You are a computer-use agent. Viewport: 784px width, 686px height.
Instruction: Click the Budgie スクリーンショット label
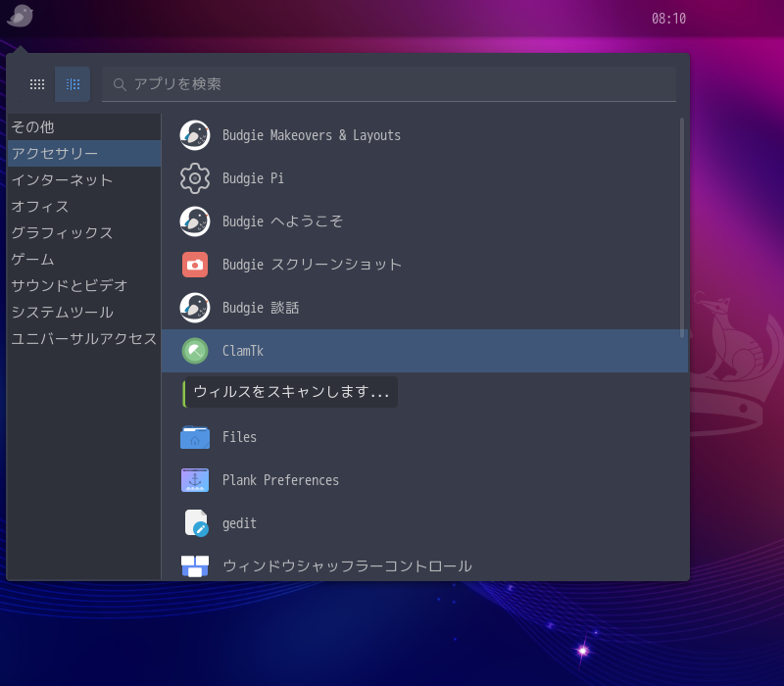[x=312, y=265]
